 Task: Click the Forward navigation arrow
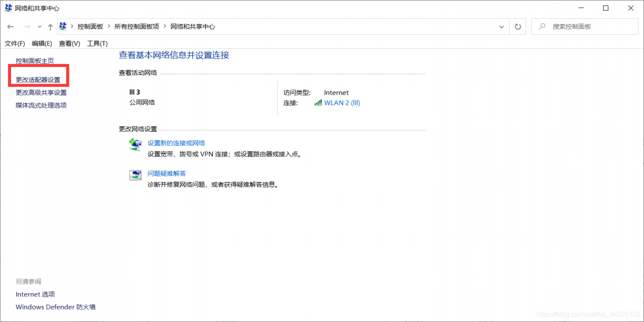[27, 27]
